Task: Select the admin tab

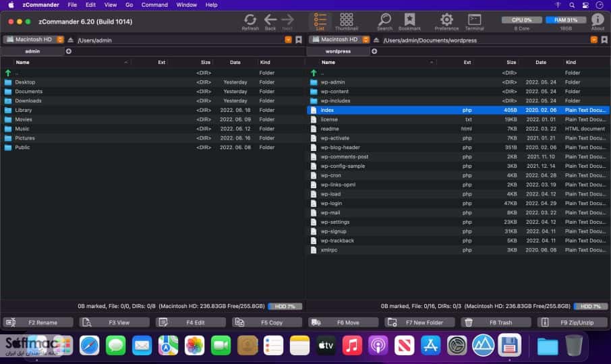Action: (x=32, y=51)
